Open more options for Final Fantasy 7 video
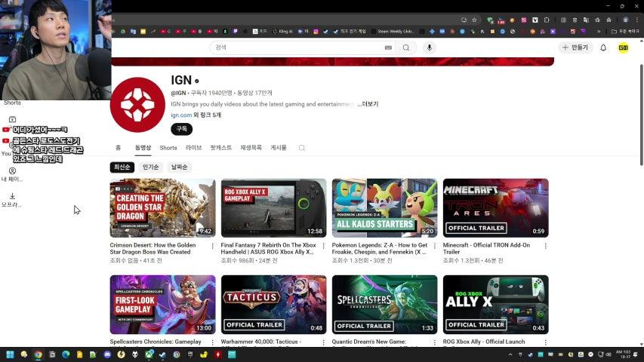This screenshot has width=644, height=362. click(324, 246)
